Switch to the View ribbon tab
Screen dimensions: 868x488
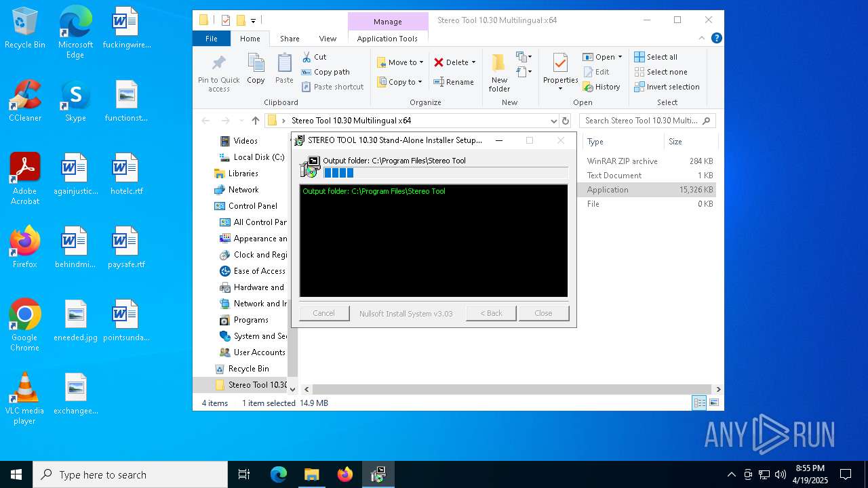(x=328, y=39)
